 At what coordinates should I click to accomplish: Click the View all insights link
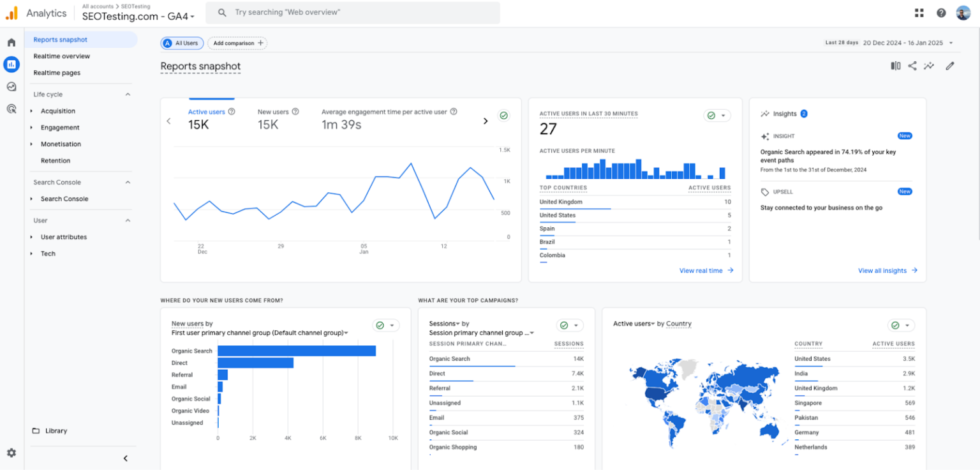point(882,270)
